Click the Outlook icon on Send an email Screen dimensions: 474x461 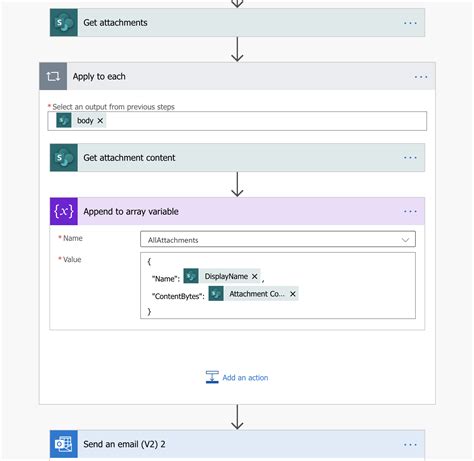[x=64, y=444]
